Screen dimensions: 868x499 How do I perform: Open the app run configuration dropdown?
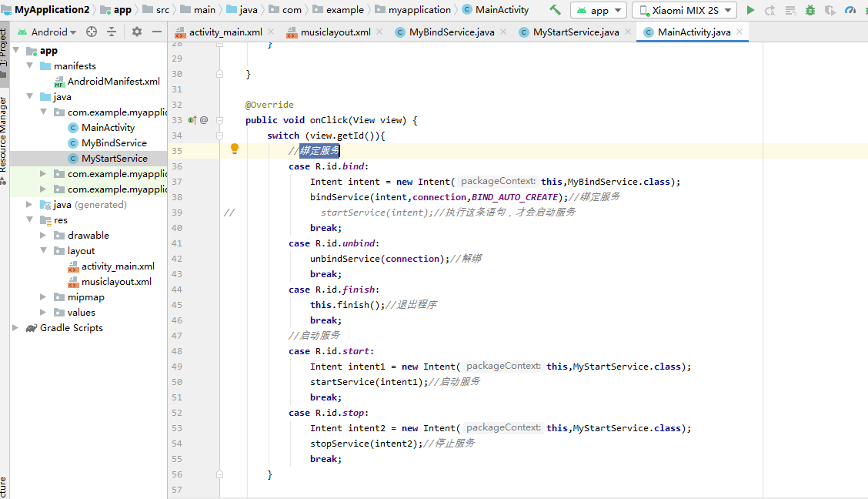pos(599,10)
